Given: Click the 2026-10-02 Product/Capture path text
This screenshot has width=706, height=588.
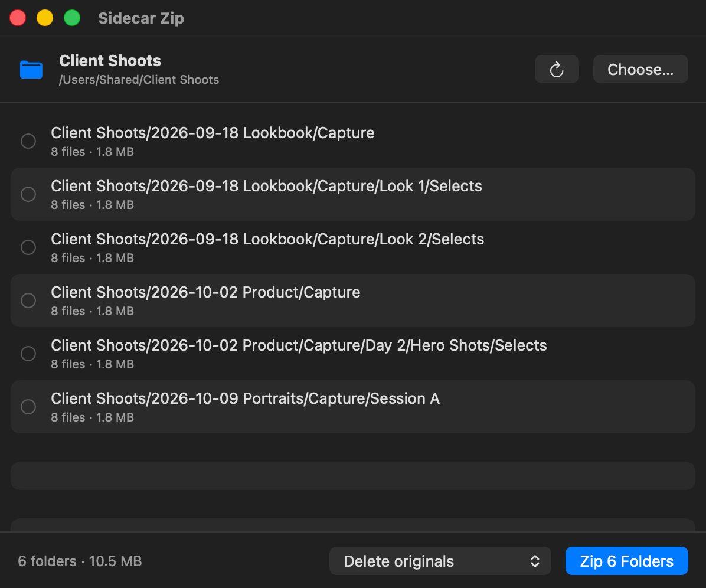Looking at the screenshot, I should click(205, 292).
